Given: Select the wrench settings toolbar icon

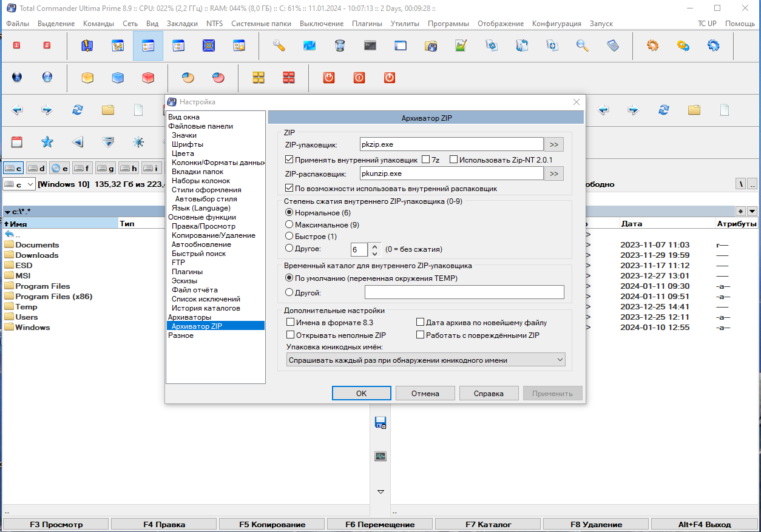Looking at the screenshot, I should [279, 45].
